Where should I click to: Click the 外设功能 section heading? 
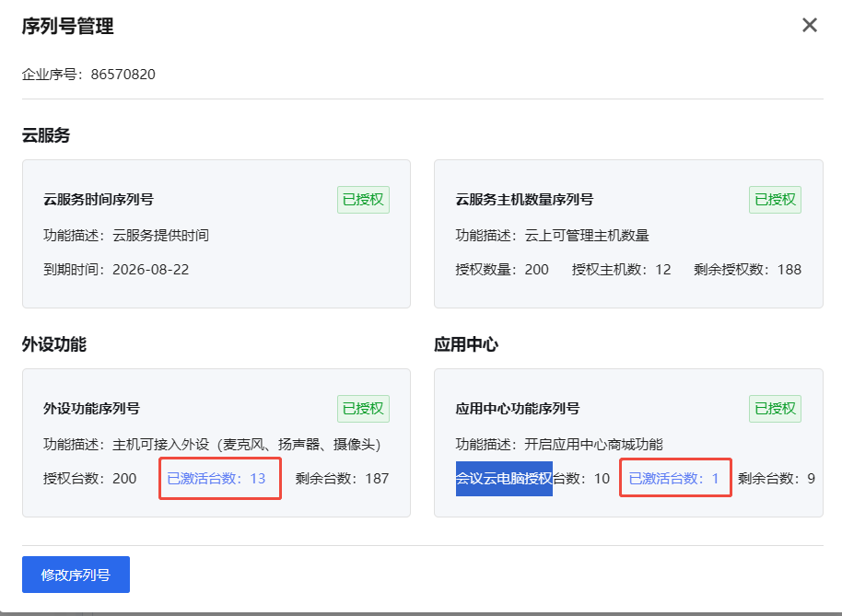(x=53, y=344)
